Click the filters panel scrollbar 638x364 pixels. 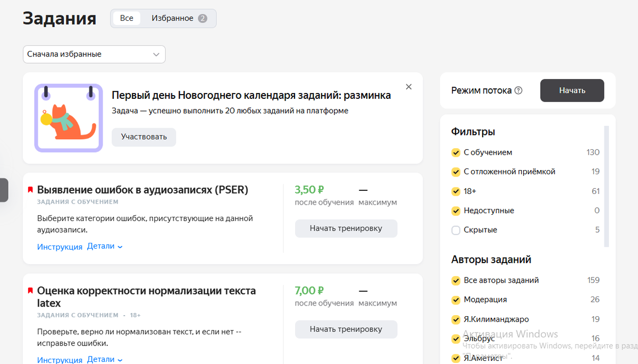[x=607, y=186]
